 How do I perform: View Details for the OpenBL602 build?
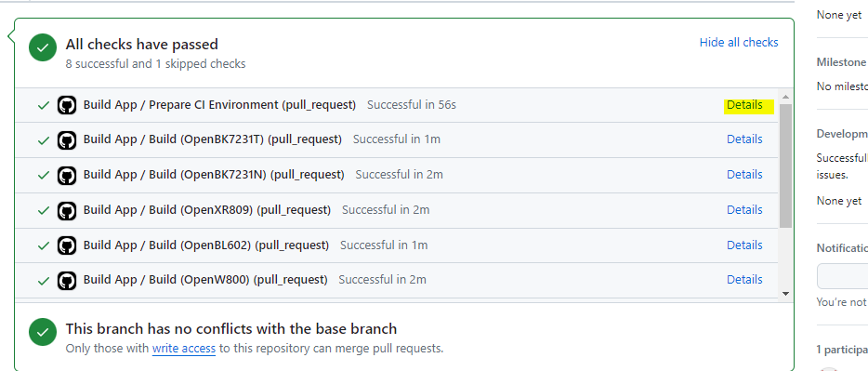(744, 245)
